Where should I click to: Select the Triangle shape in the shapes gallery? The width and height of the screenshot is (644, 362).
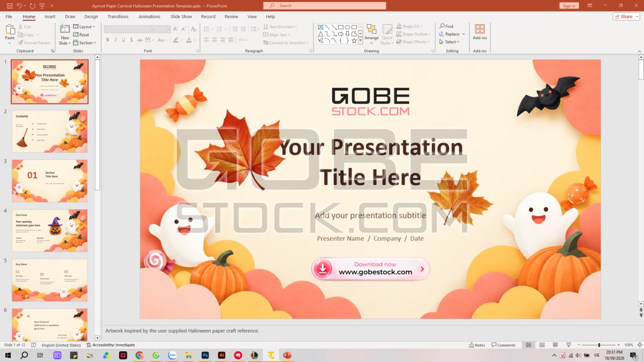pyautogui.click(x=320, y=34)
